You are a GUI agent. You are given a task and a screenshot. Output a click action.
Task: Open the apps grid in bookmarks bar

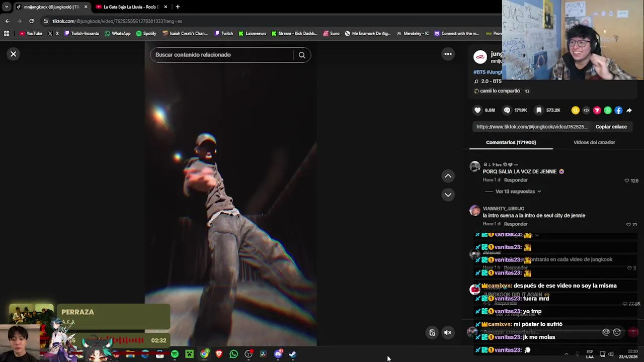pyautogui.click(x=7, y=34)
